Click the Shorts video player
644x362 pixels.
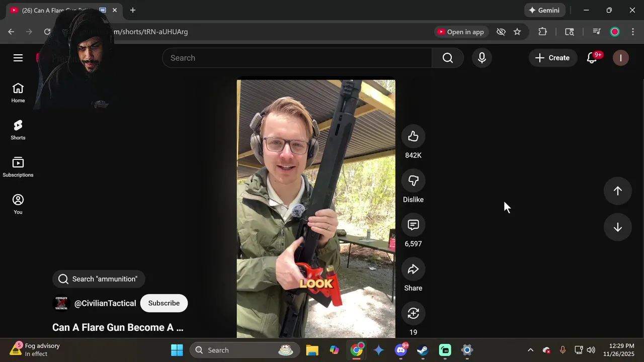tap(316, 209)
